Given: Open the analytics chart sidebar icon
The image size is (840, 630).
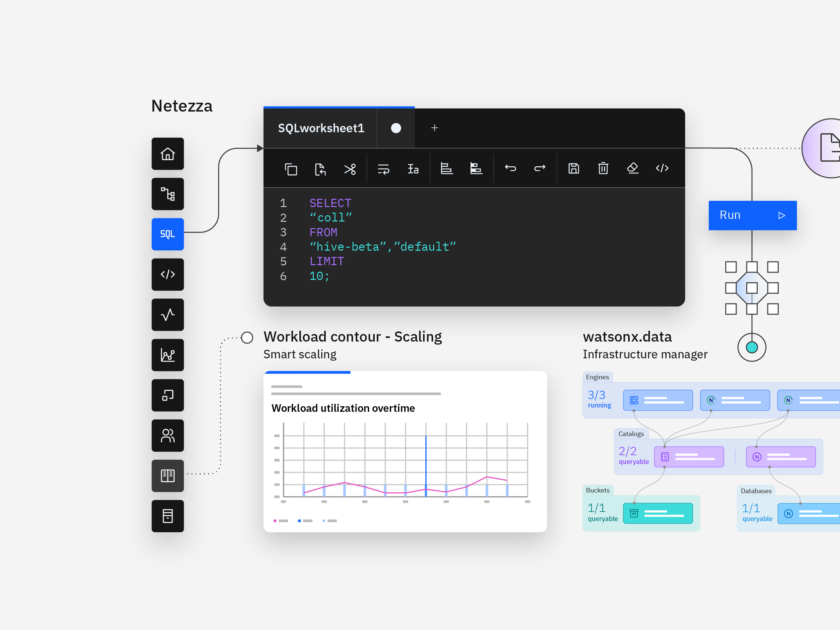Looking at the screenshot, I should pos(167,355).
